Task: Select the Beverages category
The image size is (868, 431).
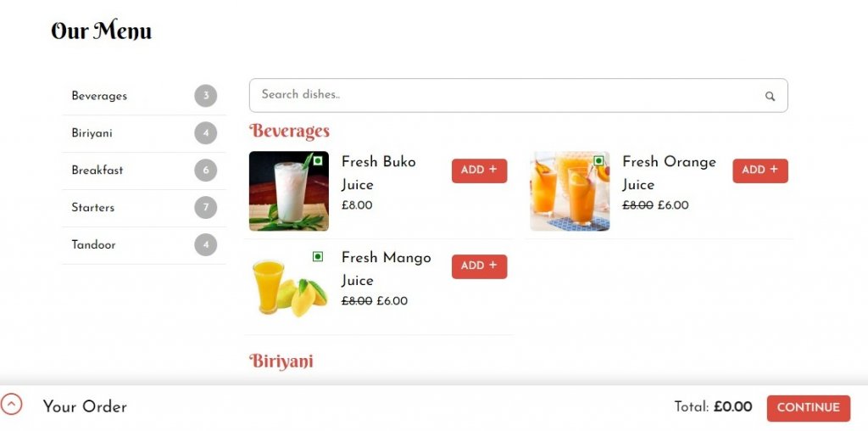Action: [x=144, y=96]
